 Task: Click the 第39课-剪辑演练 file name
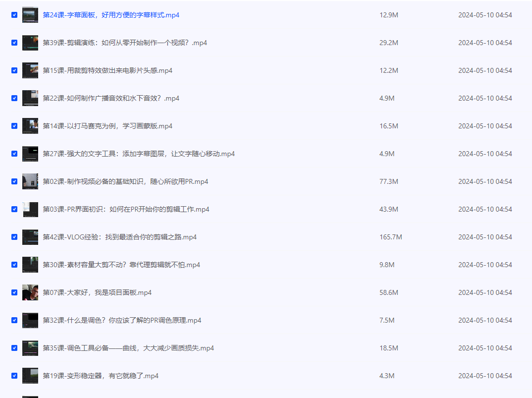click(125, 43)
